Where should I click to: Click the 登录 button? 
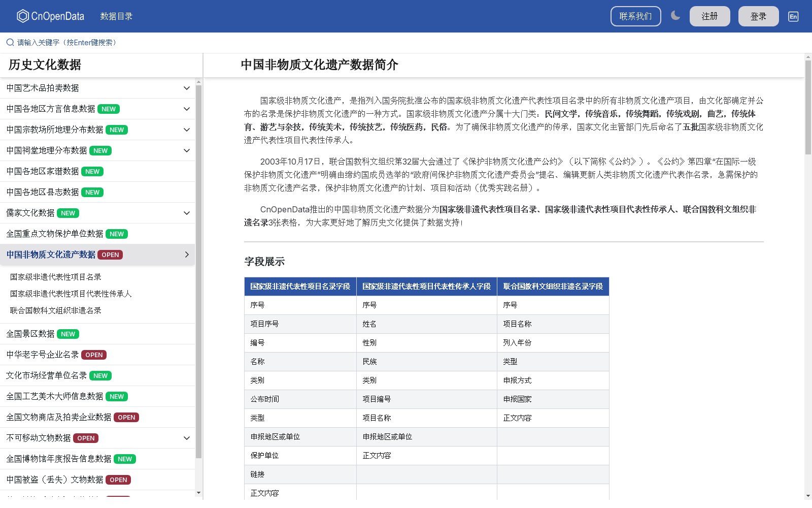click(x=758, y=16)
